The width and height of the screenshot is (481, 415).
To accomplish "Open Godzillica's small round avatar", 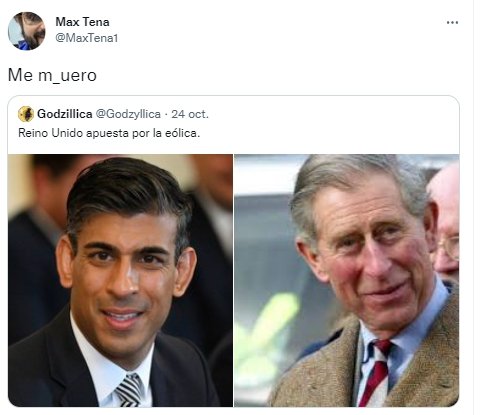I will click(x=26, y=114).
